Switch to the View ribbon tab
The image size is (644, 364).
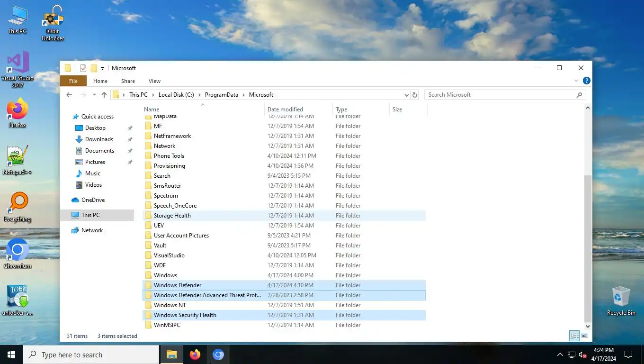pos(154,81)
